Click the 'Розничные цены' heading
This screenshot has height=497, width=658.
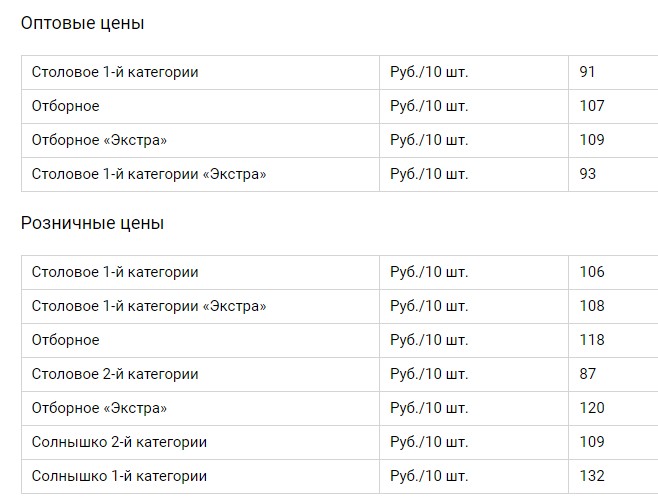tap(92, 223)
